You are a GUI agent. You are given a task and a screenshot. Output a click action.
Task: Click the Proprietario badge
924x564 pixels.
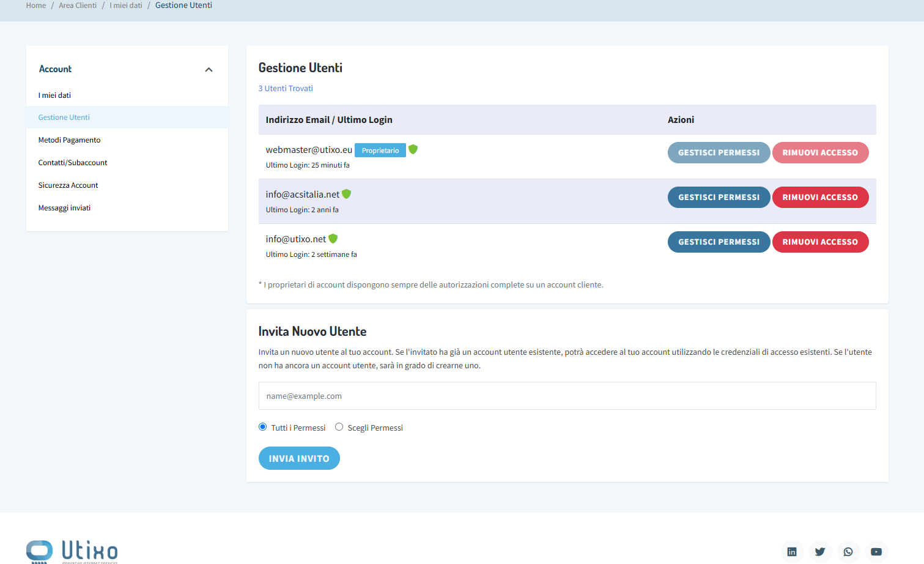point(380,150)
